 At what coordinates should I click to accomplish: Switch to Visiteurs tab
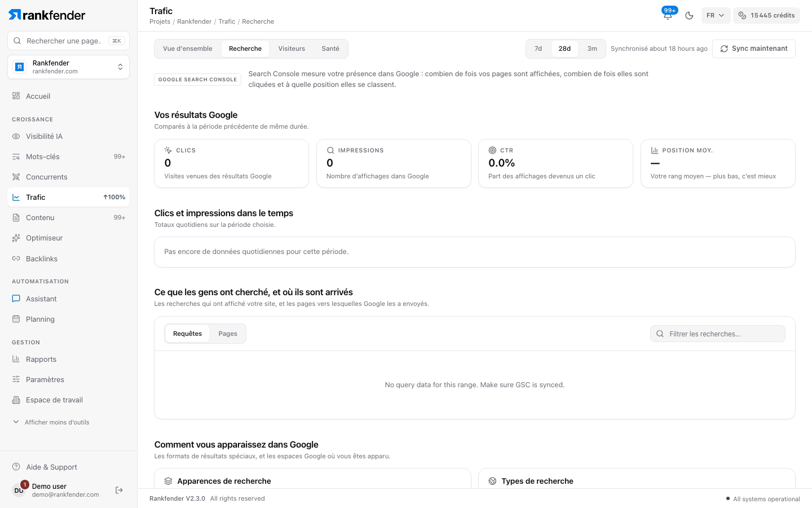pos(292,49)
